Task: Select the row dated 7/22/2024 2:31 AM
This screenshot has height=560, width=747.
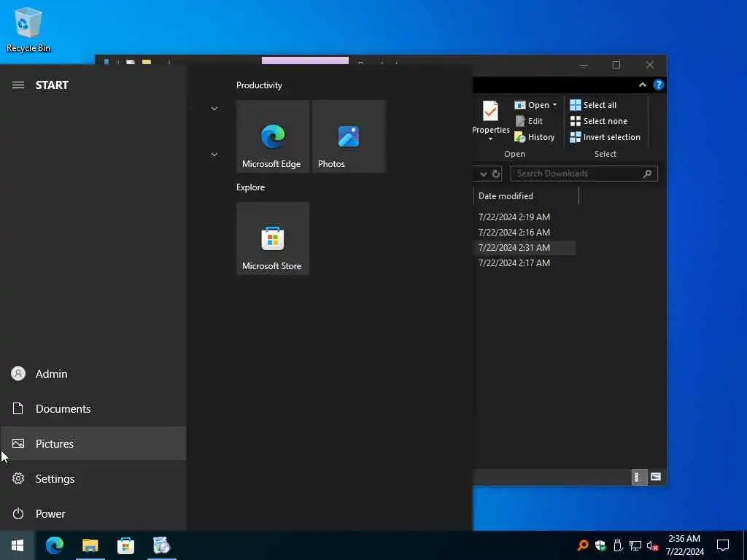Action: [514, 248]
